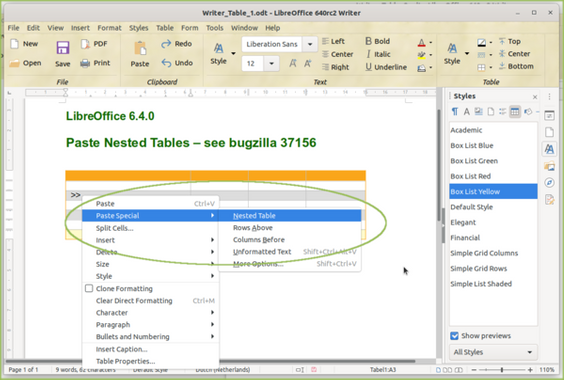Decrease font size icon in Text group
The image size is (564, 380).
point(308,64)
